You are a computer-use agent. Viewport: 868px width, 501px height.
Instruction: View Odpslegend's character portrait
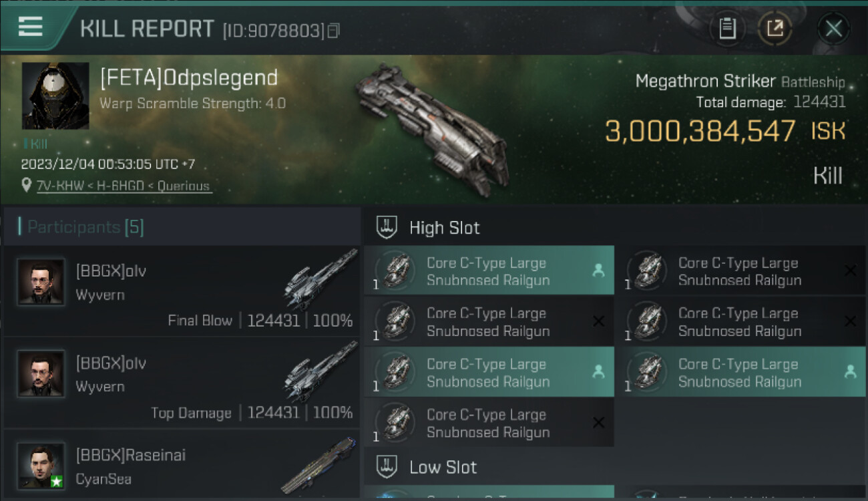(55, 96)
